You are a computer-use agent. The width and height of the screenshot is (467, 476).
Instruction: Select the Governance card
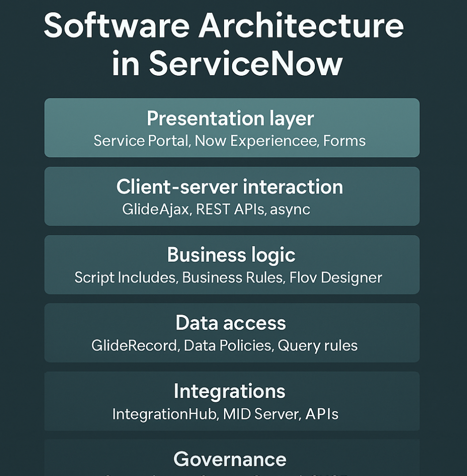(231, 459)
